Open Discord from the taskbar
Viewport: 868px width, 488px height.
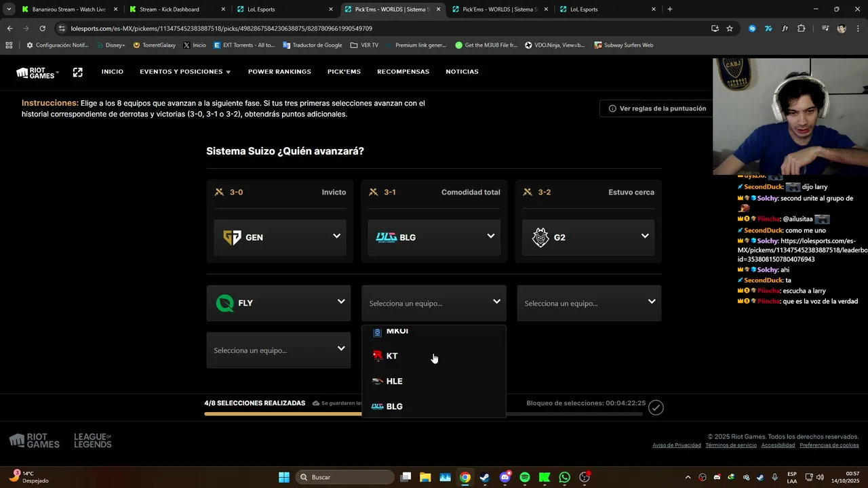pyautogui.click(x=505, y=477)
